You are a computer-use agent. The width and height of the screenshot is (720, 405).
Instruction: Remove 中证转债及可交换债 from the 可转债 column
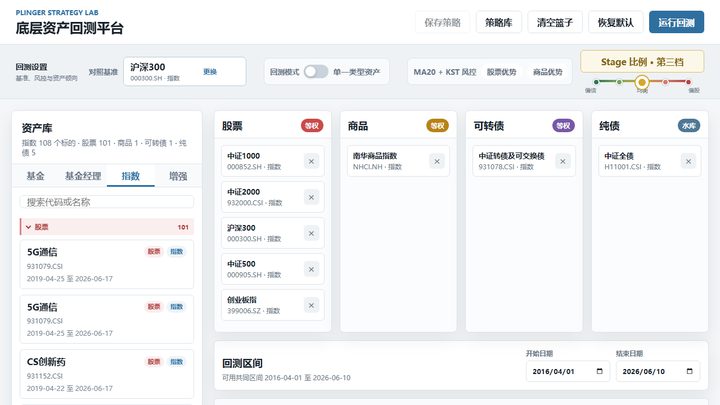(562, 161)
